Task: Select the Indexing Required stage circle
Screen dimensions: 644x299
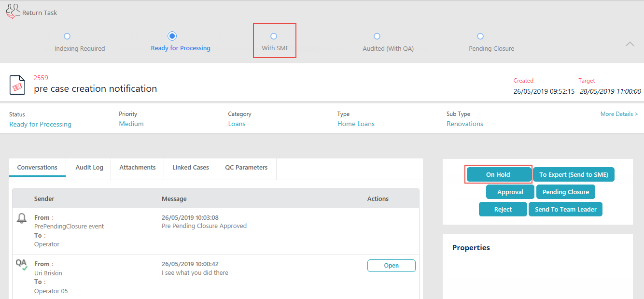Action: (x=67, y=36)
